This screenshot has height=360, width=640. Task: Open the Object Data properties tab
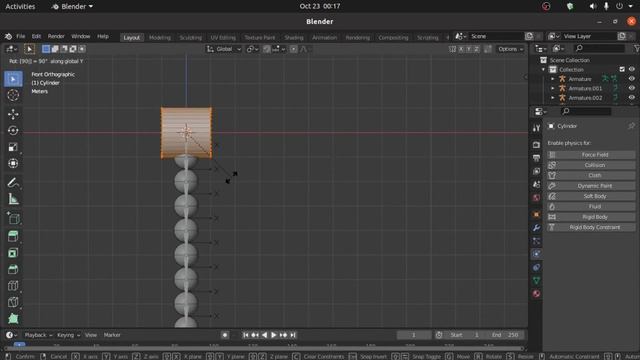(x=536, y=280)
